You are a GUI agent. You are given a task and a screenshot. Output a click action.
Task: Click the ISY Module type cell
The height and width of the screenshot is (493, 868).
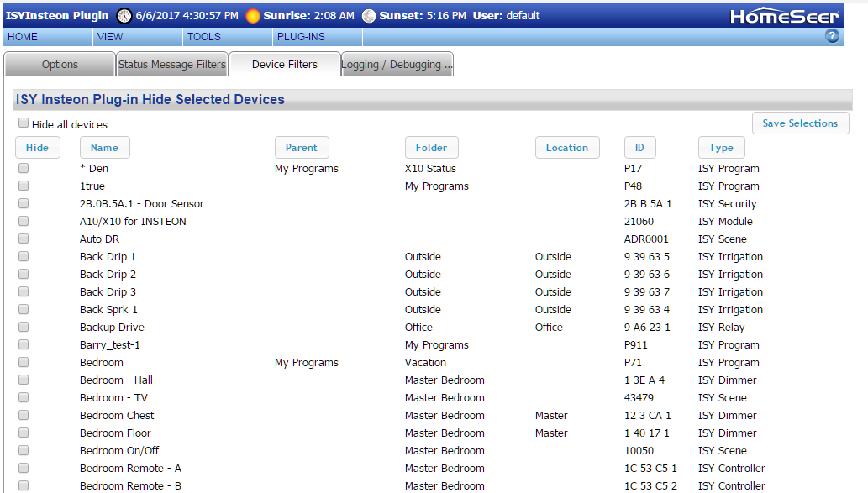(x=725, y=222)
